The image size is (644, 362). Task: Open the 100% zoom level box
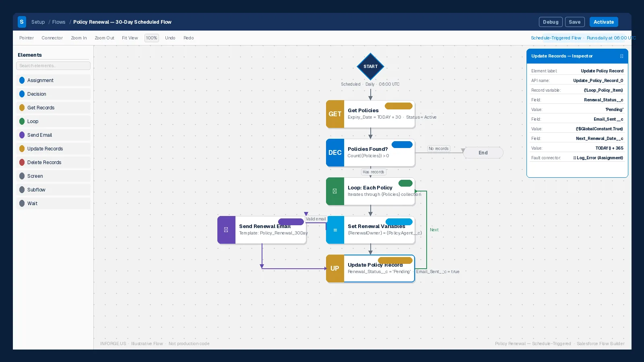(152, 38)
